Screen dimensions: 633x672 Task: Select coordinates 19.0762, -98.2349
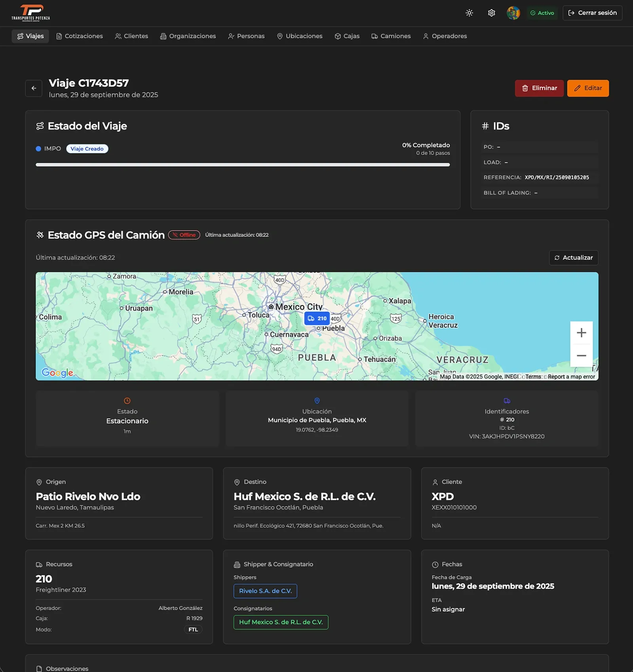click(317, 430)
